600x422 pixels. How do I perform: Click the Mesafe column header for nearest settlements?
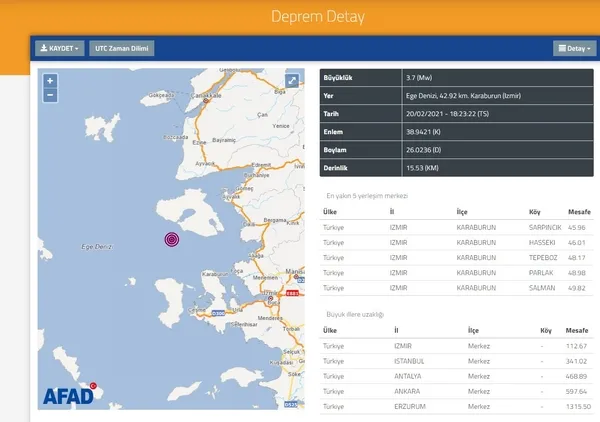[577, 212]
